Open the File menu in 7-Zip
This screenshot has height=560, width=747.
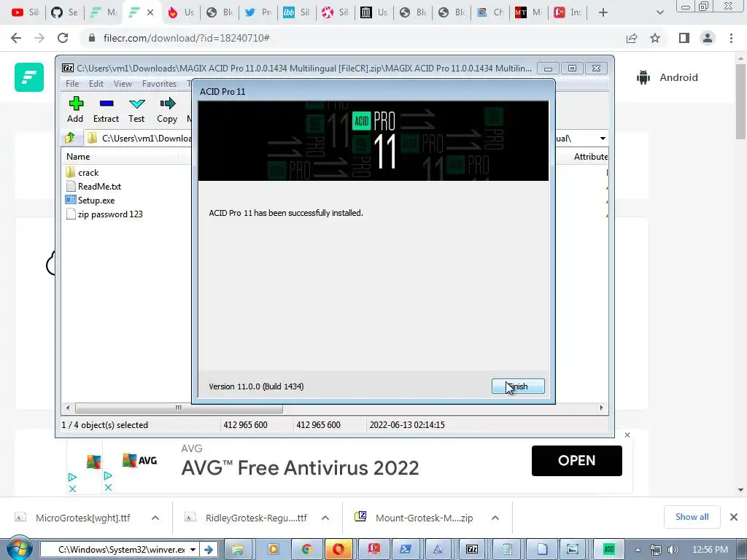point(72,84)
